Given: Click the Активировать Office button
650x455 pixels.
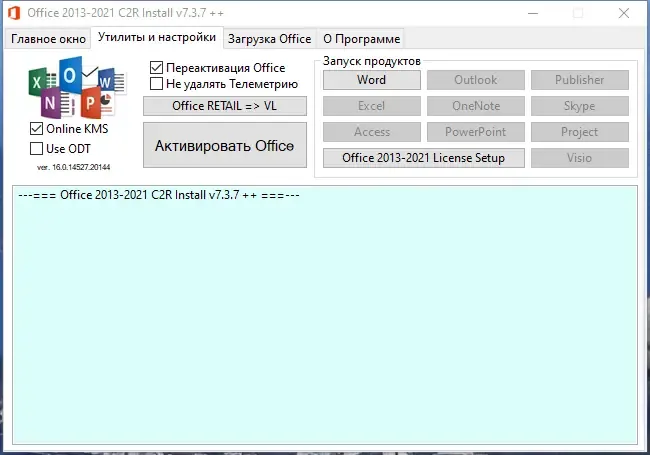Looking at the screenshot, I should point(225,145).
